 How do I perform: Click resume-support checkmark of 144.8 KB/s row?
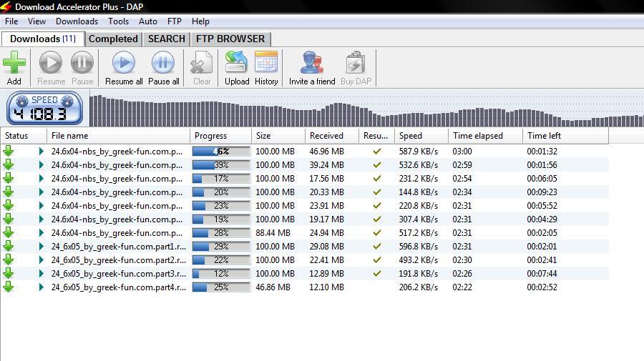coord(376,192)
